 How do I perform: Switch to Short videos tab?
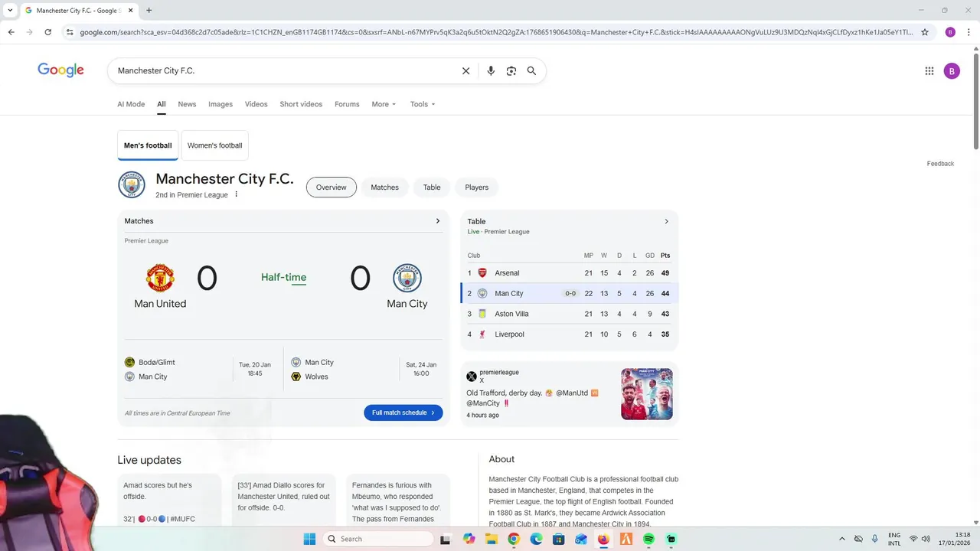pos(301,104)
